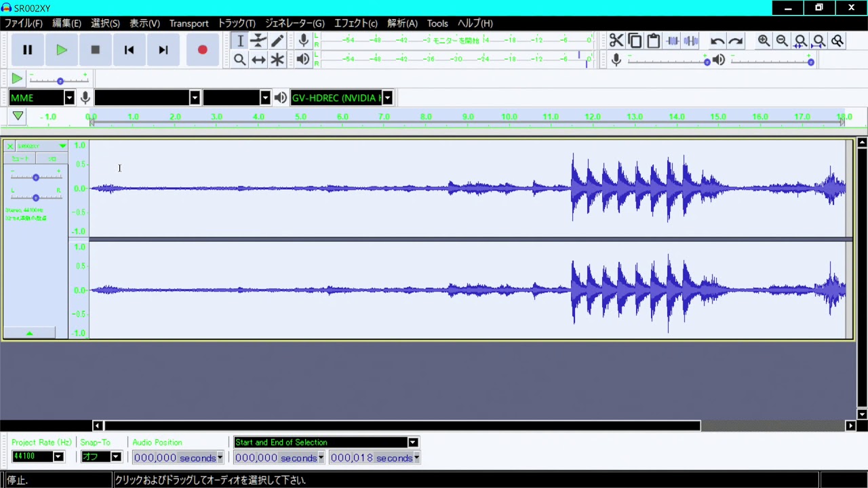Viewport: 868px width, 488px height.
Task: Skip to the project end
Action: [163, 49]
